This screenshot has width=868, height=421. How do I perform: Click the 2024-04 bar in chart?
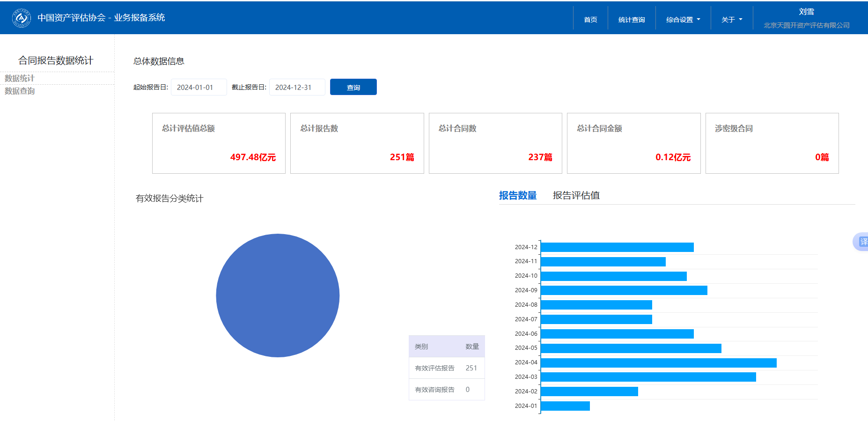pyautogui.click(x=658, y=363)
